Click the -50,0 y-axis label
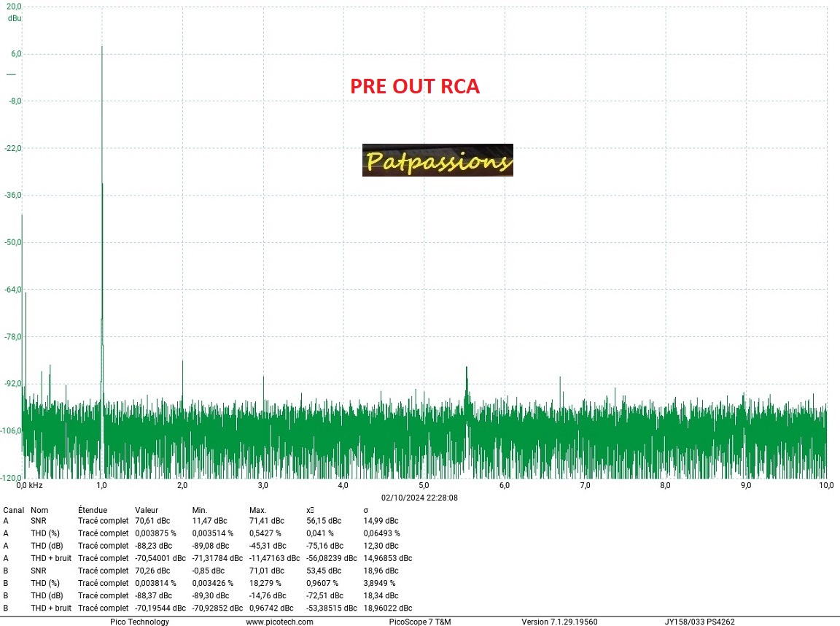 (x=15, y=242)
